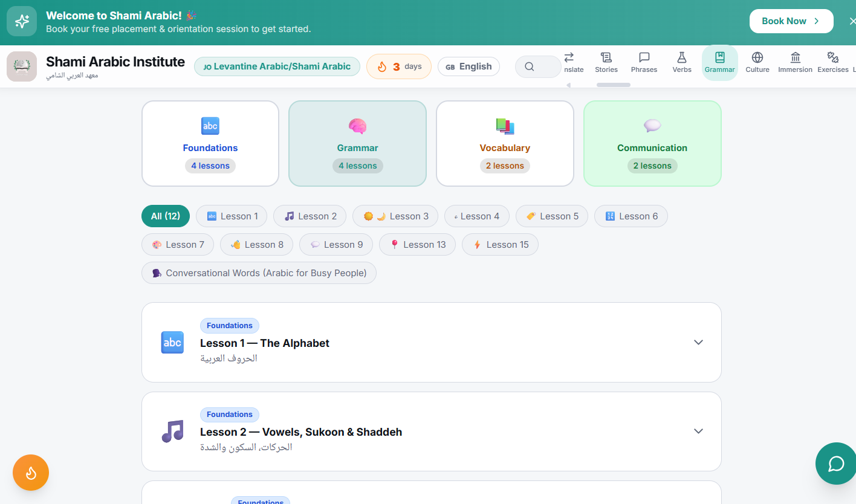Image resolution: width=856 pixels, height=504 pixels.
Task: Open the Culture globe icon
Action: pos(757,63)
